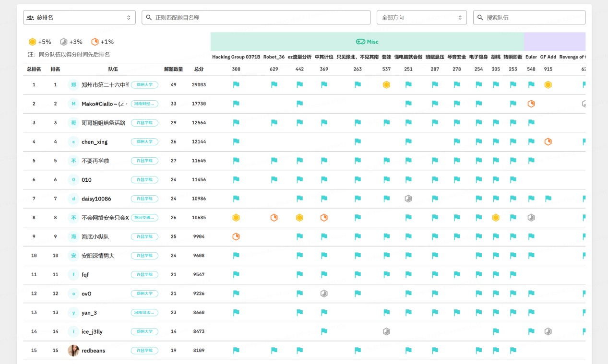
Task: Click the 河南司法 school tag beside yan_3
Action: pyautogui.click(x=144, y=313)
